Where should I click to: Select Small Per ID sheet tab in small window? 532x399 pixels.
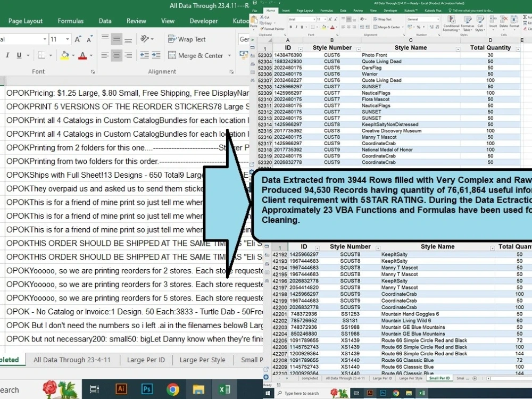(439, 378)
